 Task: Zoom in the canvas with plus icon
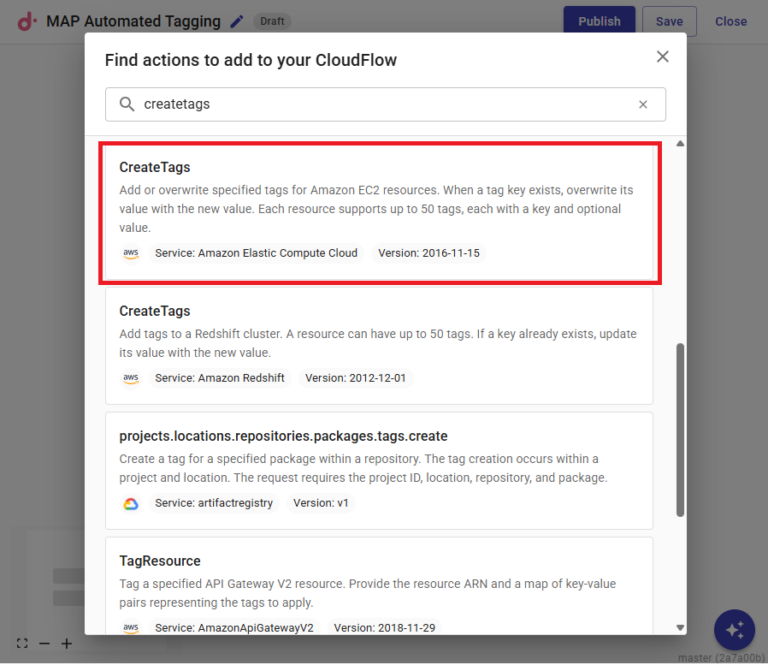[66, 644]
